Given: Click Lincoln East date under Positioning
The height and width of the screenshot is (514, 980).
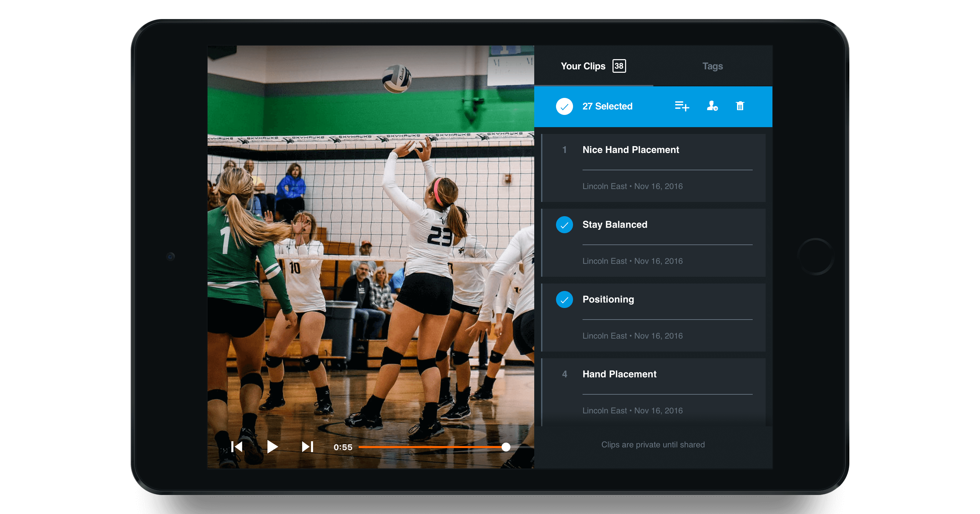Looking at the screenshot, I should [632, 336].
